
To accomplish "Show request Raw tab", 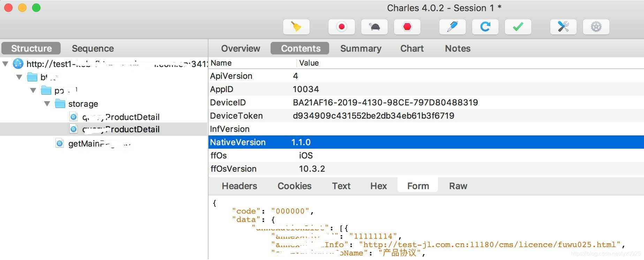I will (458, 186).
